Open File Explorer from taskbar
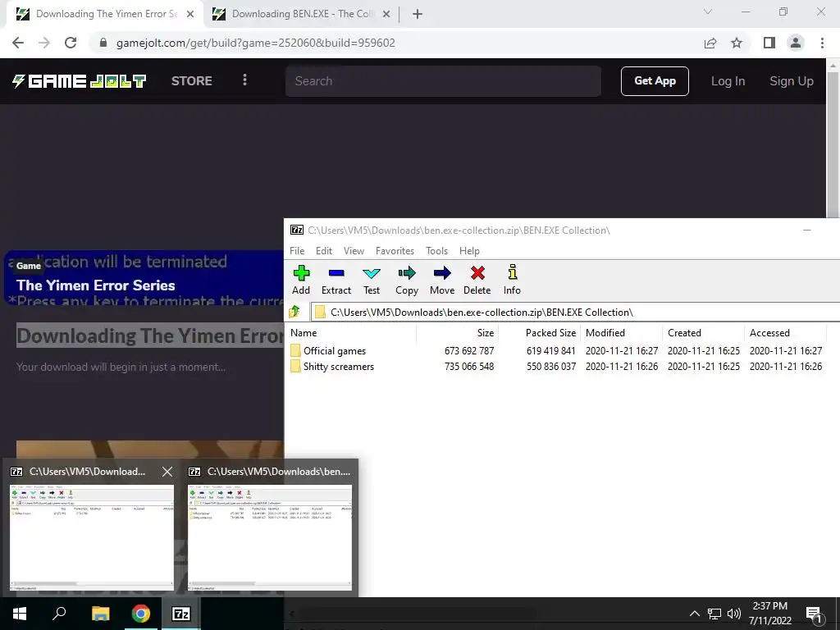The width and height of the screenshot is (840, 630). tap(100, 614)
